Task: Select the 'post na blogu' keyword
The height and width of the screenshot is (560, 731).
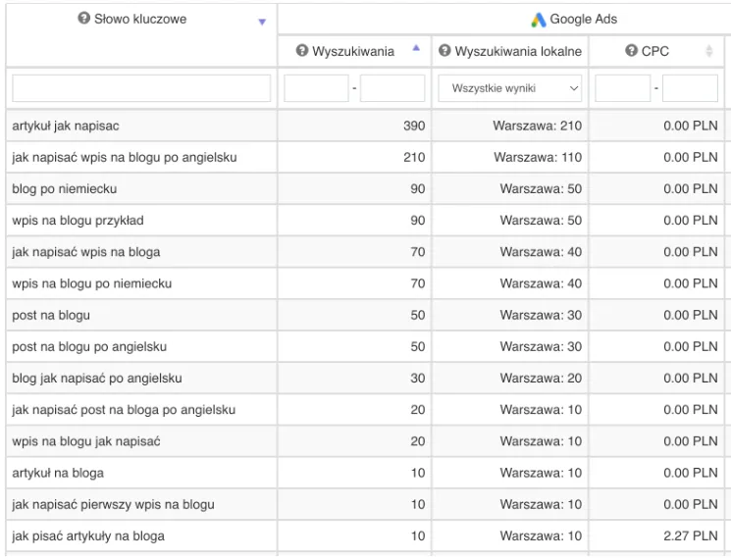Action: click(51, 315)
